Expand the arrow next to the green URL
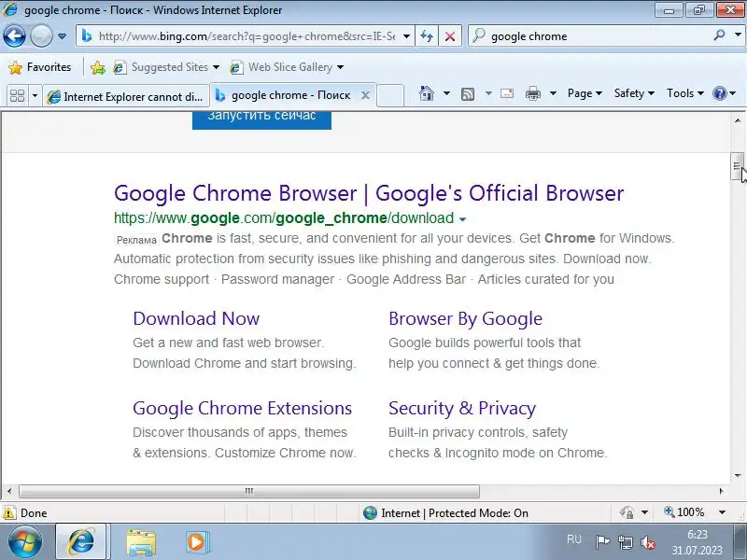The width and height of the screenshot is (747, 560). pyautogui.click(x=462, y=219)
